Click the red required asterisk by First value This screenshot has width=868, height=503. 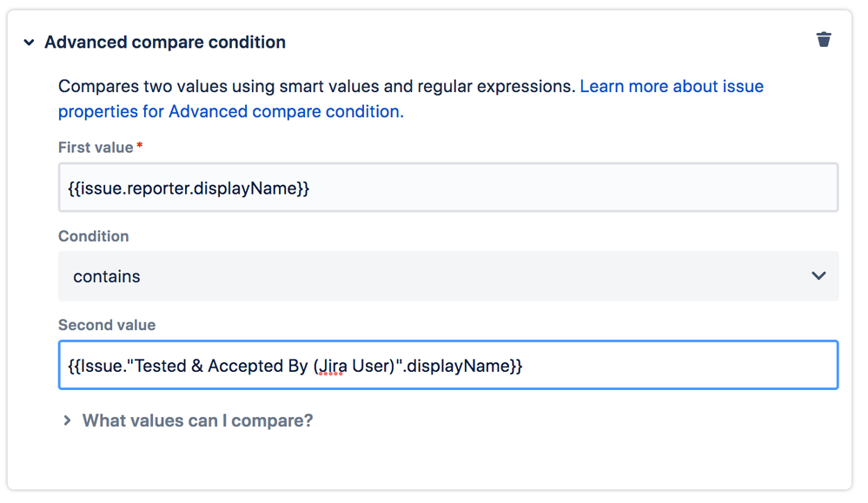click(x=140, y=145)
